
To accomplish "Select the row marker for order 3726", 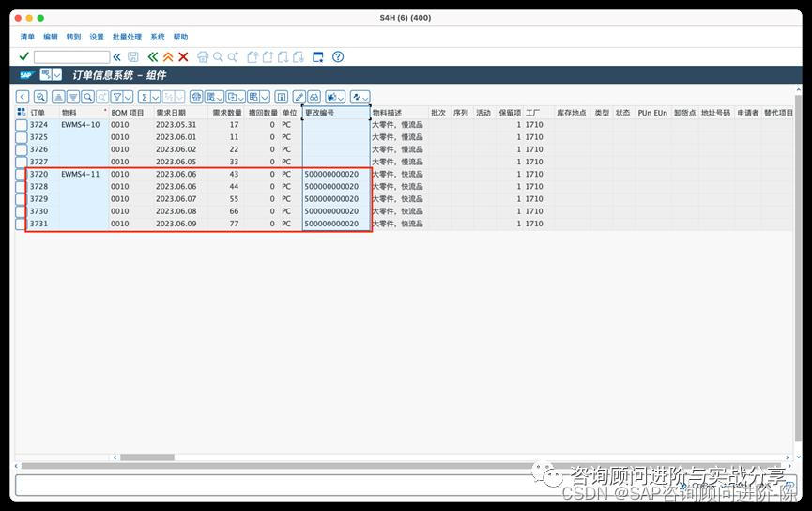I will [x=21, y=149].
